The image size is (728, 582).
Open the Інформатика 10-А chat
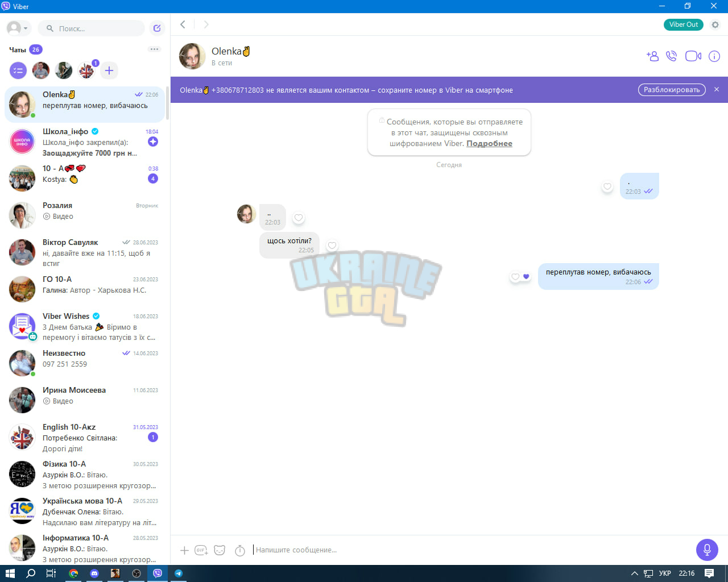[x=84, y=548]
